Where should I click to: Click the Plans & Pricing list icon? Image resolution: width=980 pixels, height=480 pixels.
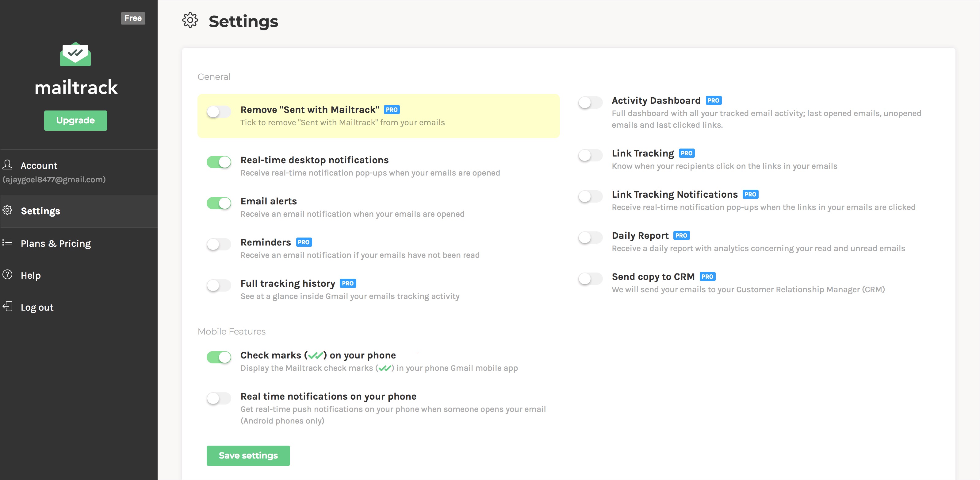7,242
